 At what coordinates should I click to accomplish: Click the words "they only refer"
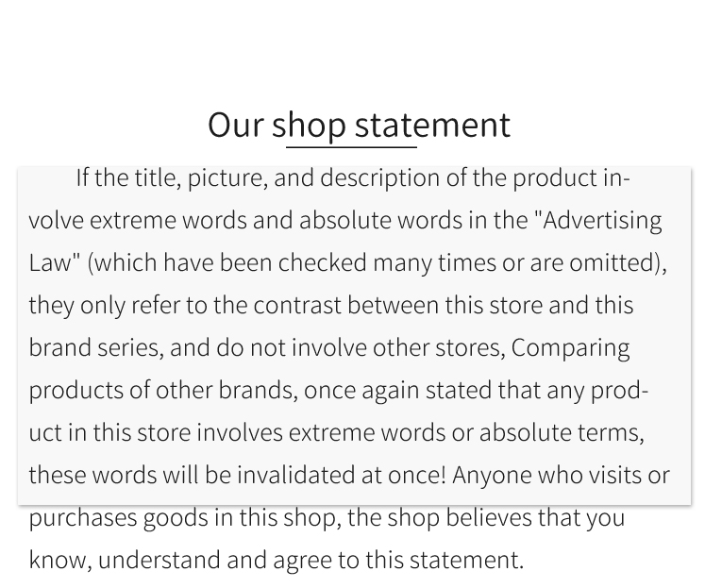[105, 306]
